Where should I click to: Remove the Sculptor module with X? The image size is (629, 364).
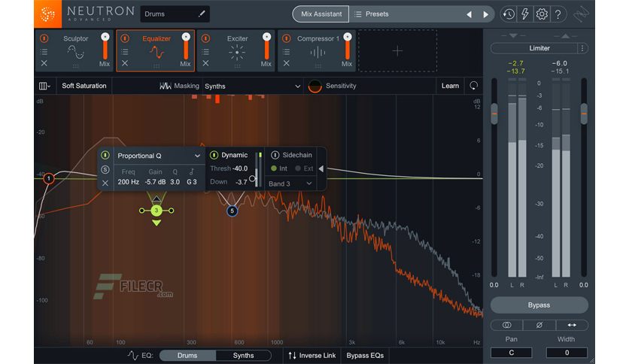coord(44,63)
